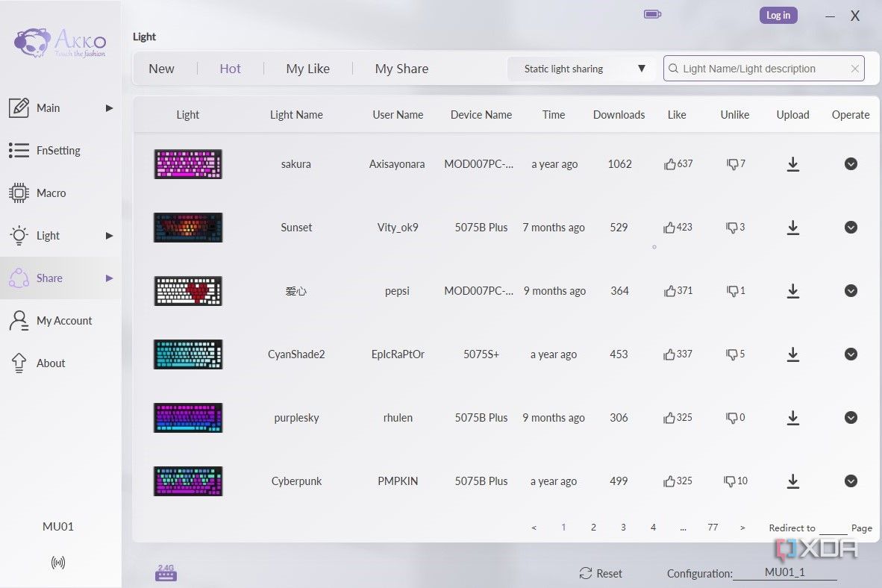Click the Redirect to page input

[833, 528]
